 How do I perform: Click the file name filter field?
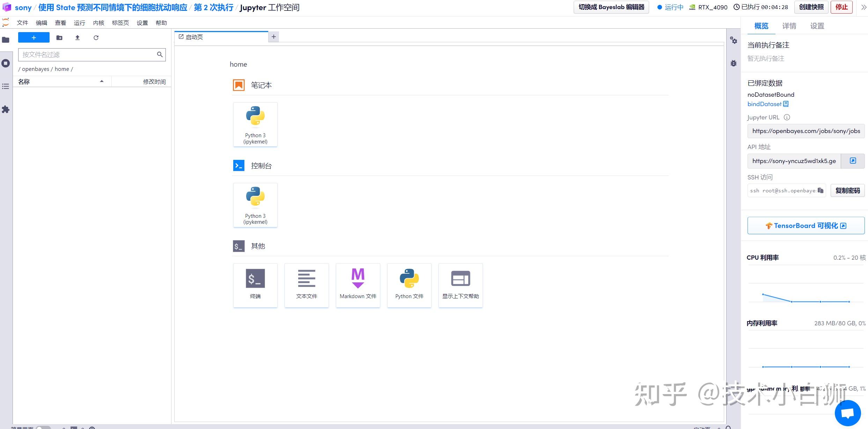coord(87,54)
